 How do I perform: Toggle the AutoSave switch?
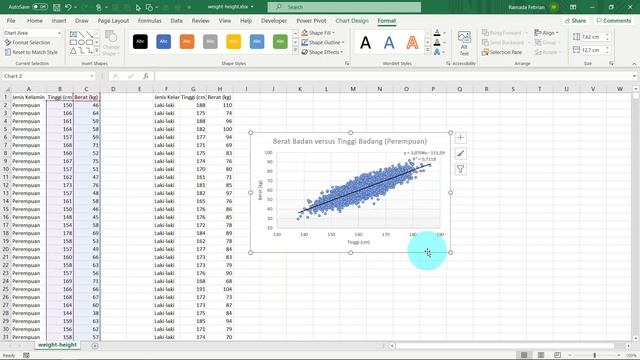[40, 7]
